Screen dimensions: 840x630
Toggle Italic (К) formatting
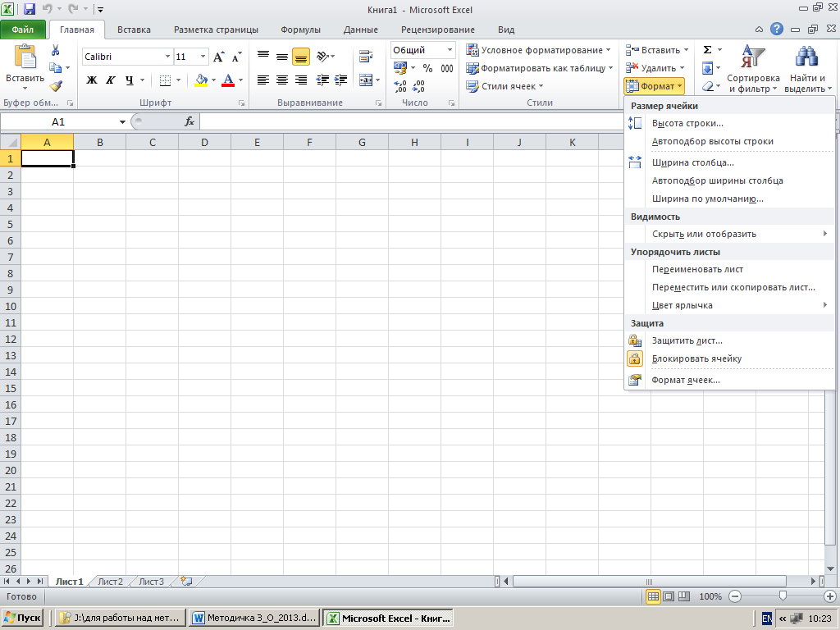(x=111, y=80)
